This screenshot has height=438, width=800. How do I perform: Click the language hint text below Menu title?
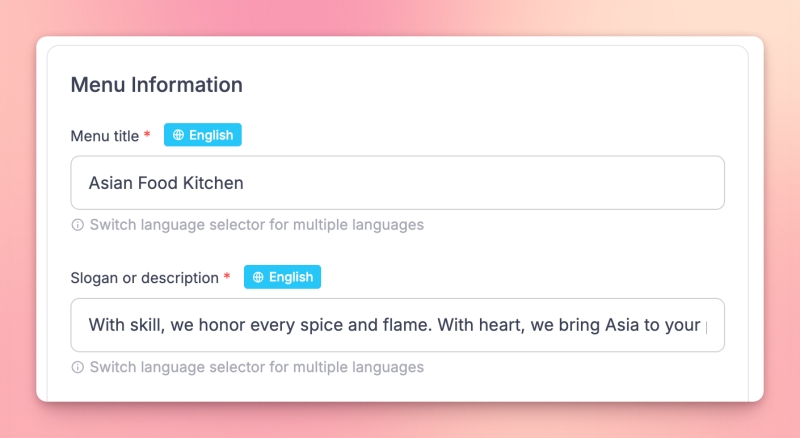[256, 225]
